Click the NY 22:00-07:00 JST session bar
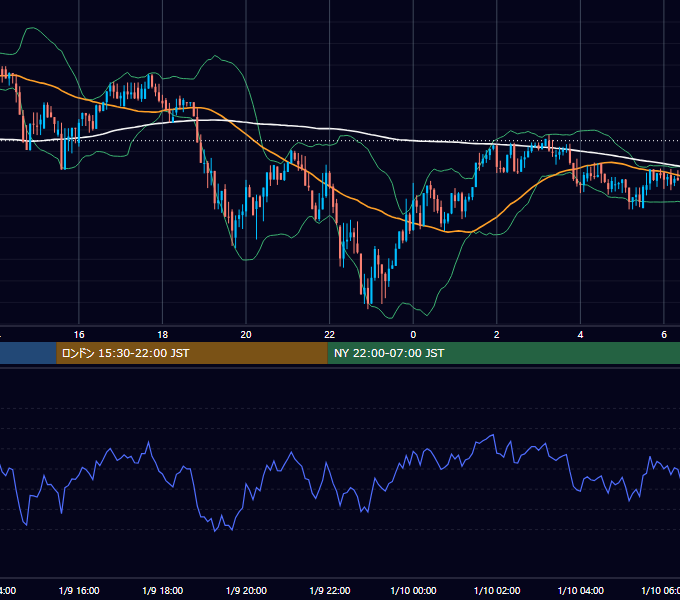This screenshot has width=680, height=600. pos(503,353)
